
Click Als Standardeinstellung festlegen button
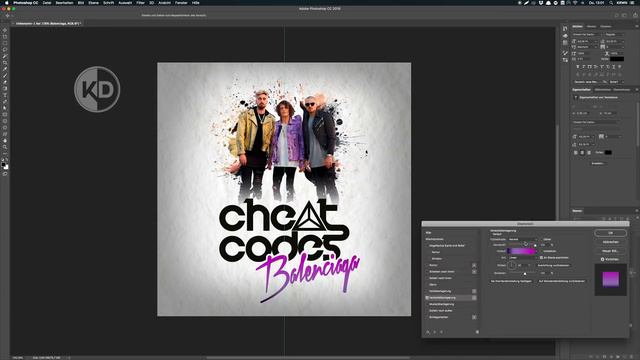tap(511, 281)
